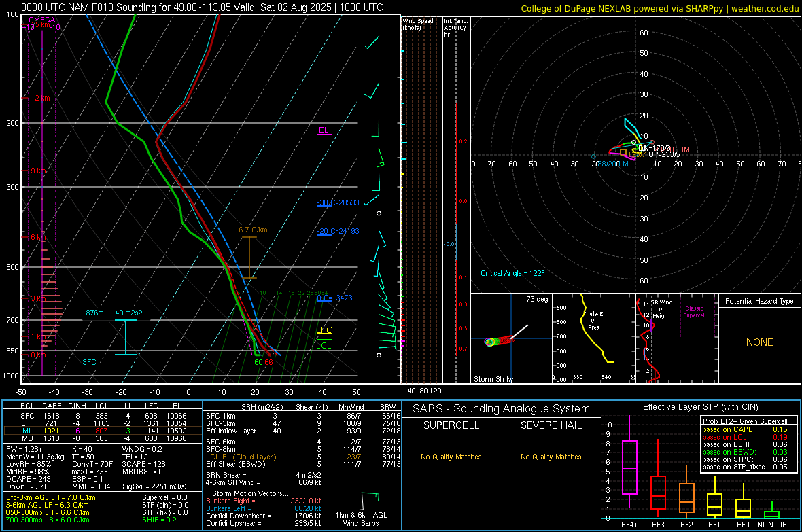The height and width of the screenshot is (532, 802).
Task: Select the highlighted ML parcel row
Action: [103, 431]
